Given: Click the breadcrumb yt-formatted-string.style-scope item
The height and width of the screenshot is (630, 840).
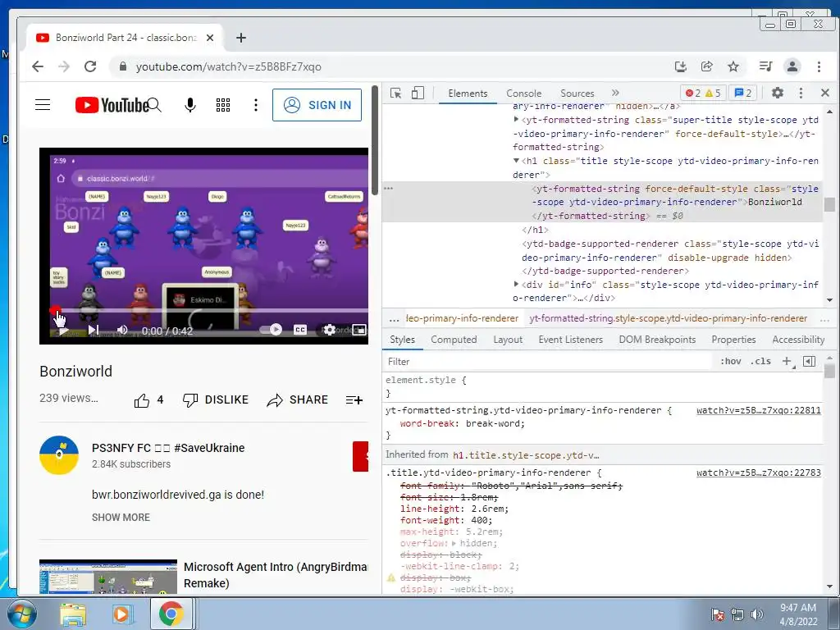Looking at the screenshot, I should [668, 318].
